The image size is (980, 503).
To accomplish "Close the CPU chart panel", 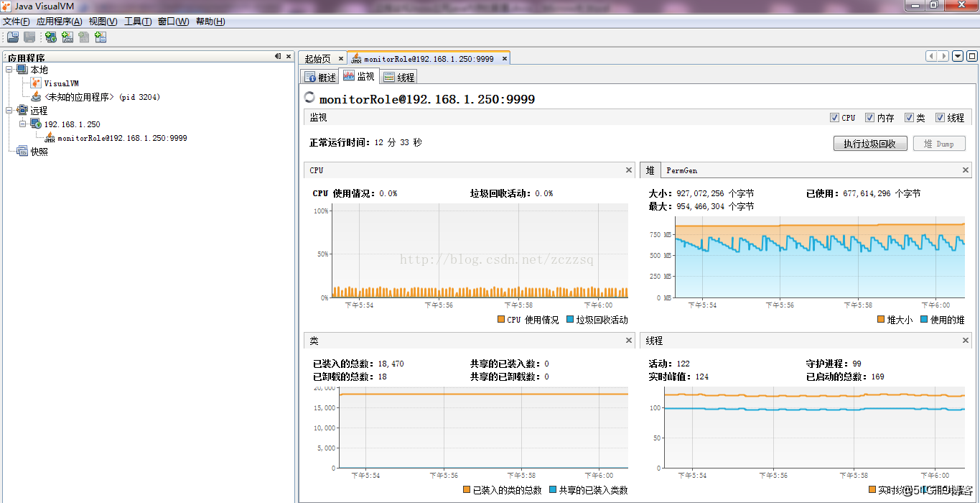I will coord(629,170).
